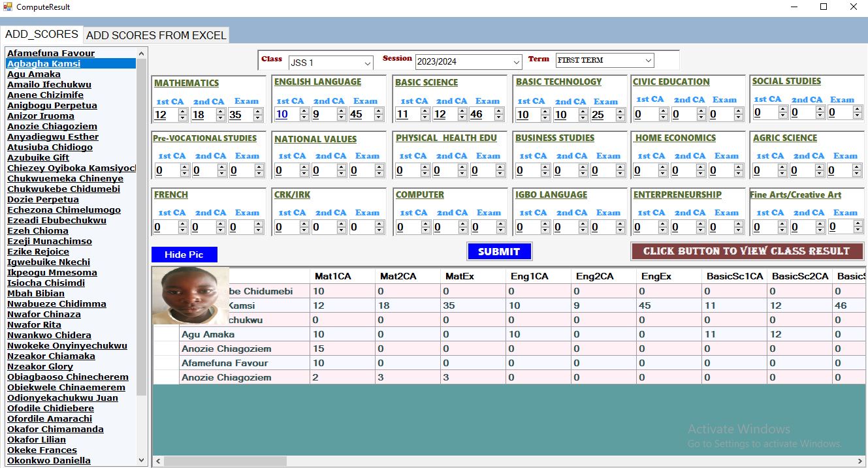Click the Hide Pic button
The image size is (868, 468).
(184, 255)
